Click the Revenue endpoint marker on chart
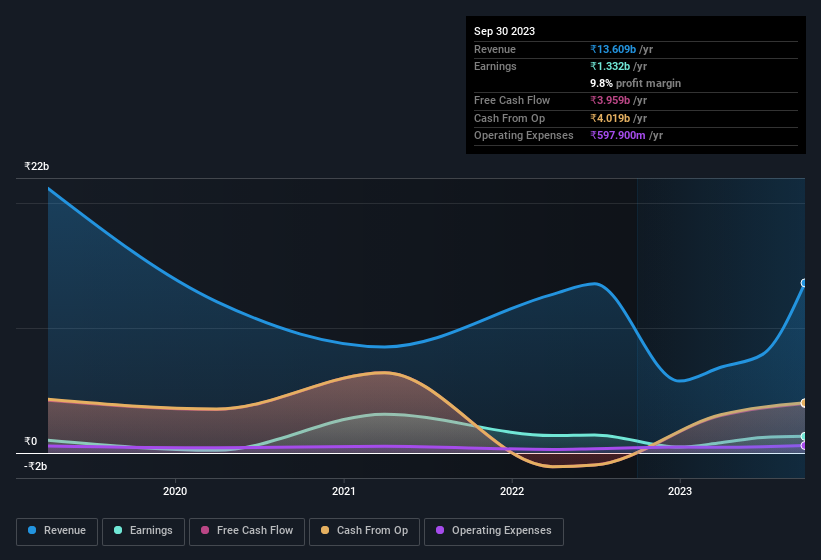Image resolution: width=821 pixels, height=560 pixels. click(804, 283)
